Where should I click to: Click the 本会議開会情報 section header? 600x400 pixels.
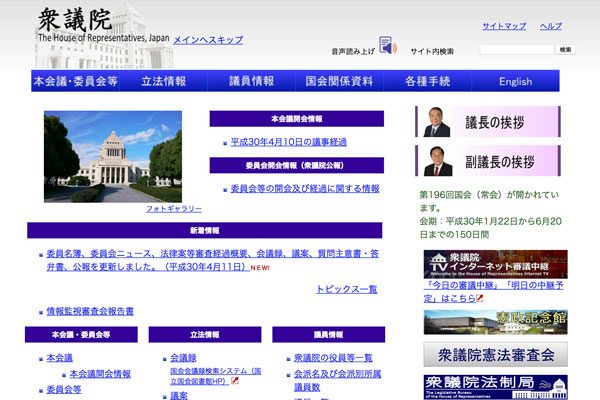(297, 119)
